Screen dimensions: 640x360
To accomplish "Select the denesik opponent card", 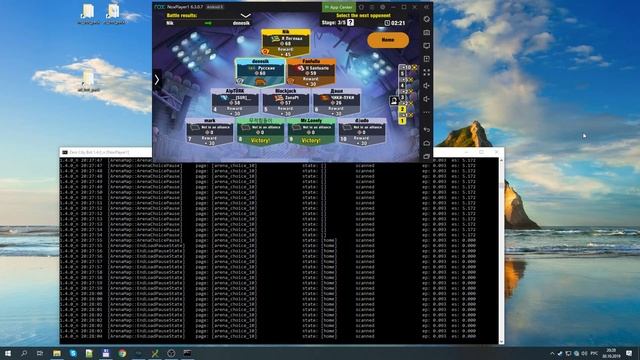I will [x=260, y=72].
